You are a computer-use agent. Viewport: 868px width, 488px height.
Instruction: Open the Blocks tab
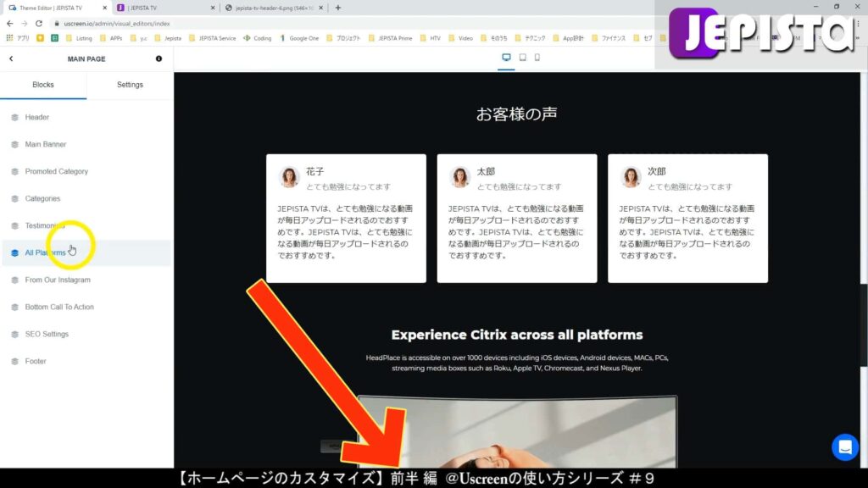[x=43, y=85]
